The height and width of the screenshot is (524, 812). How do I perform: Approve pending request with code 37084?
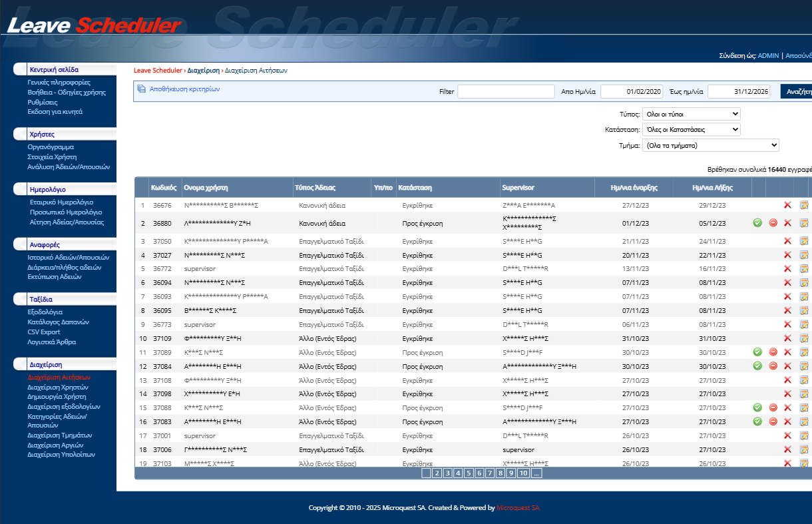point(757,366)
